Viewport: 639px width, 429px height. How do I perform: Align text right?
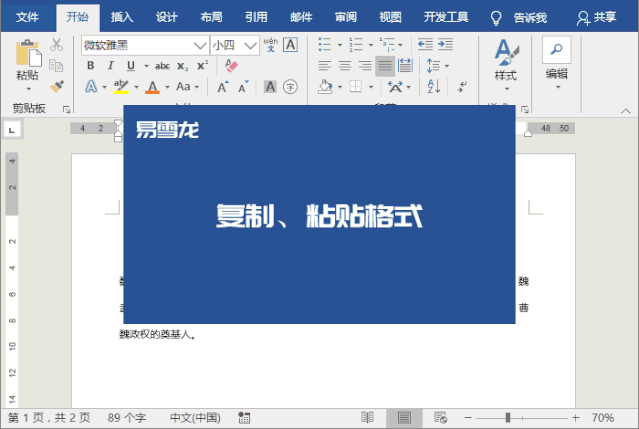coord(365,66)
